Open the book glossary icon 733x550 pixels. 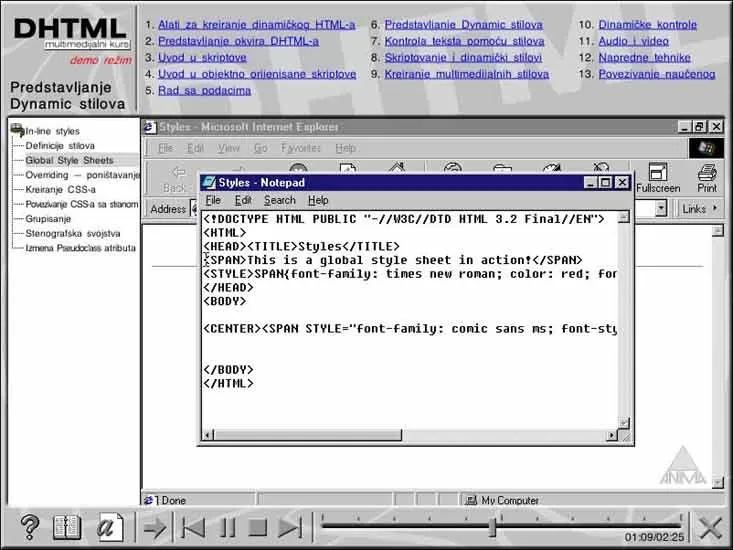coord(67,527)
